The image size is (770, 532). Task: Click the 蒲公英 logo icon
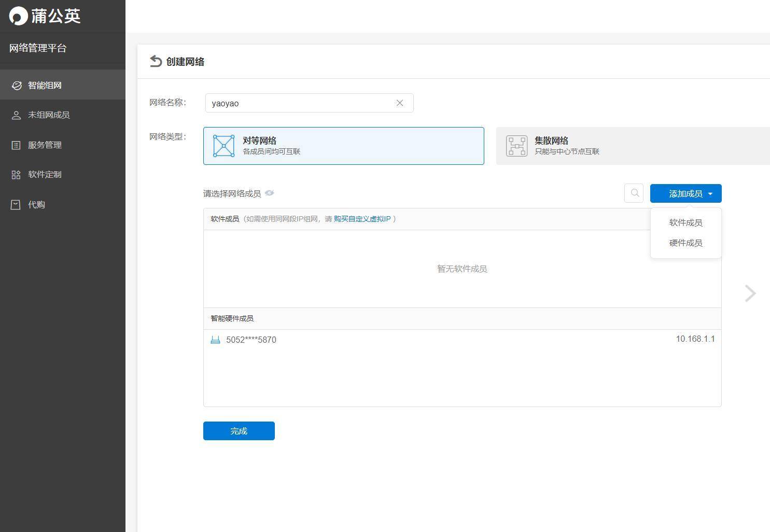point(18,16)
